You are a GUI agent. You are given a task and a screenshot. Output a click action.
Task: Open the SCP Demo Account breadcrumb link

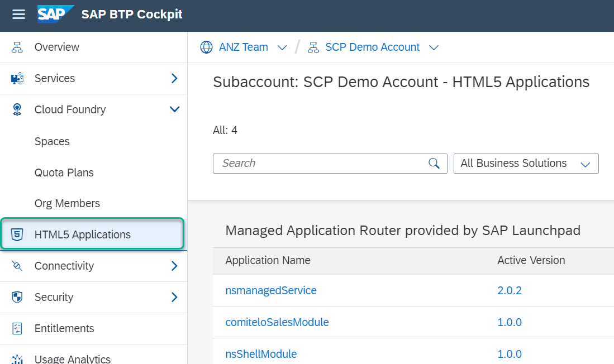pyautogui.click(x=373, y=47)
